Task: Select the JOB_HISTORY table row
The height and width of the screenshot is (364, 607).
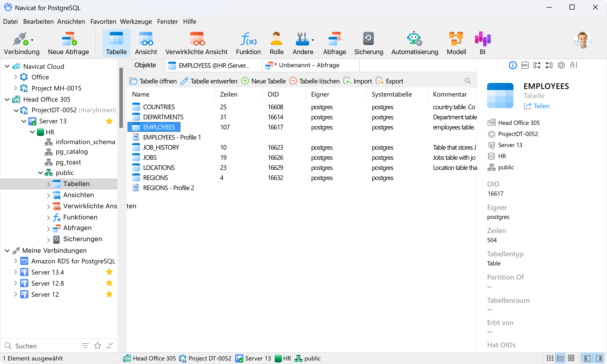Action: point(302,147)
